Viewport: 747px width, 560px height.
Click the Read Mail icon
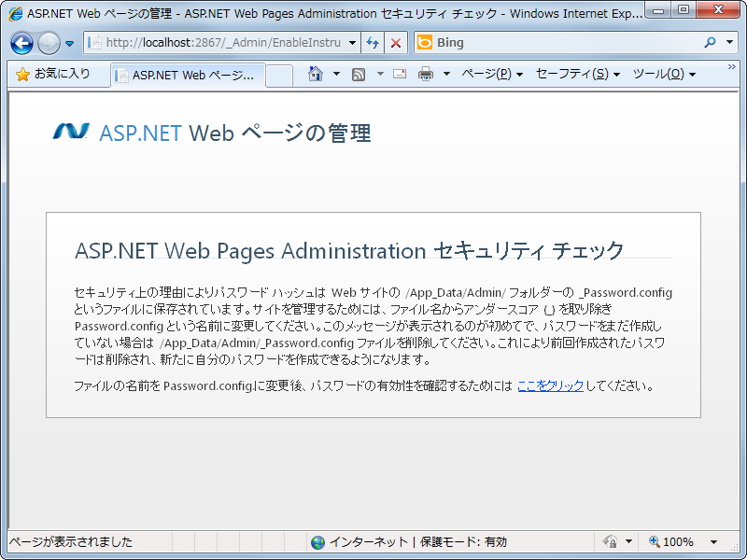pos(398,74)
